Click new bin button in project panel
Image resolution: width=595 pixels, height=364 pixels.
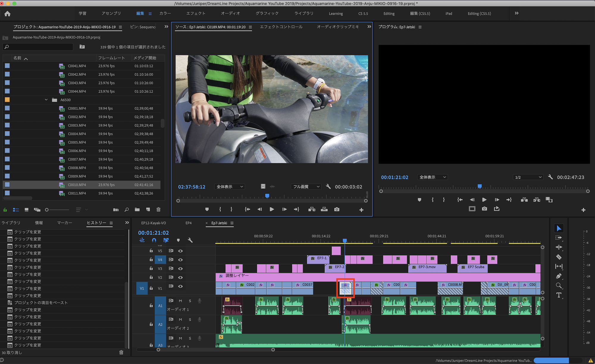137,209
